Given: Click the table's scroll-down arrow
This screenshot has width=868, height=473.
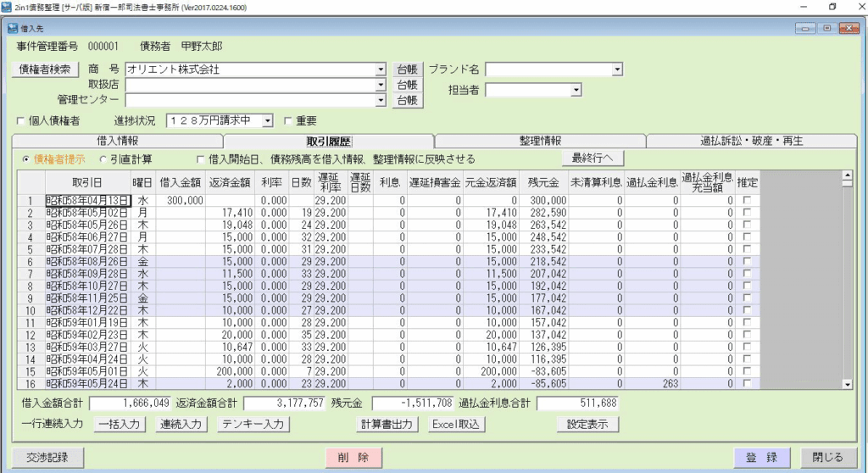Looking at the screenshot, I should click(845, 385).
